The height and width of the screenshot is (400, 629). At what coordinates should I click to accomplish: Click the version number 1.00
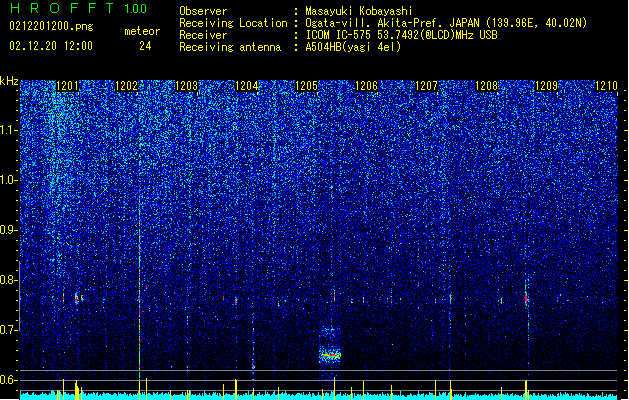pyautogui.click(x=135, y=9)
